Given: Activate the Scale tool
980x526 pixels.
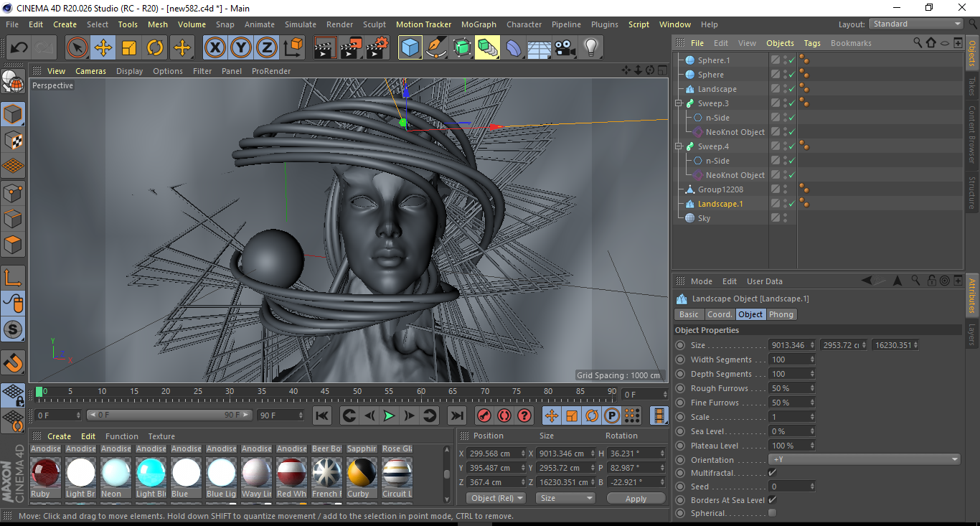Looking at the screenshot, I should point(129,48).
